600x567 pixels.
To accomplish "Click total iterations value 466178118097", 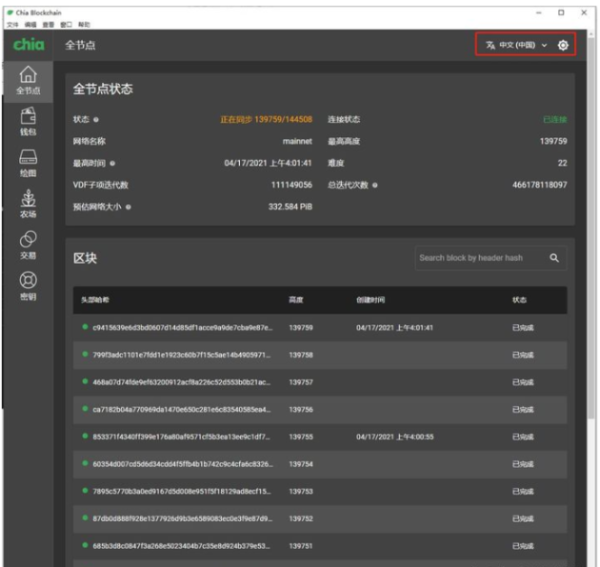I will point(540,185).
